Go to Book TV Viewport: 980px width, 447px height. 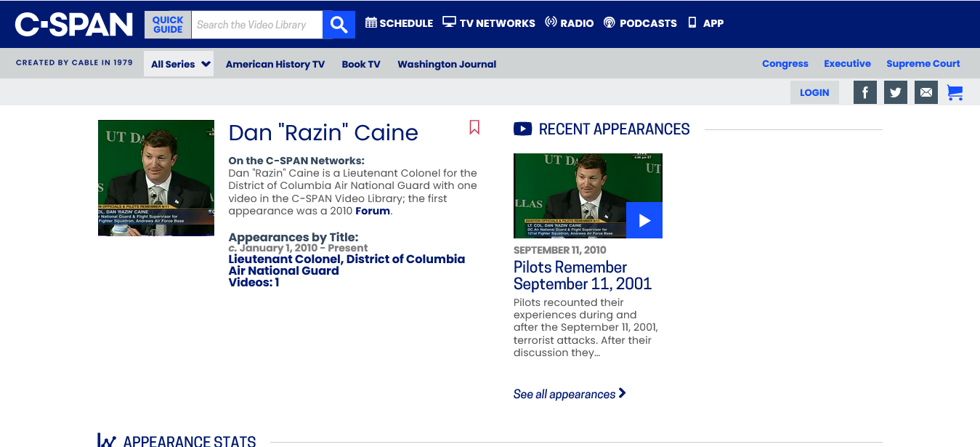pyautogui.click(x=361, y=64)
